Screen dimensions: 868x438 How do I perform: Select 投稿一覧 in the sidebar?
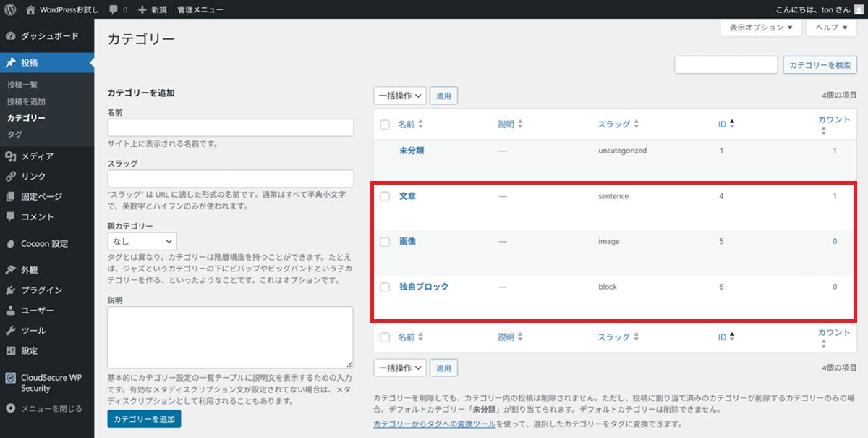point(22,85)
